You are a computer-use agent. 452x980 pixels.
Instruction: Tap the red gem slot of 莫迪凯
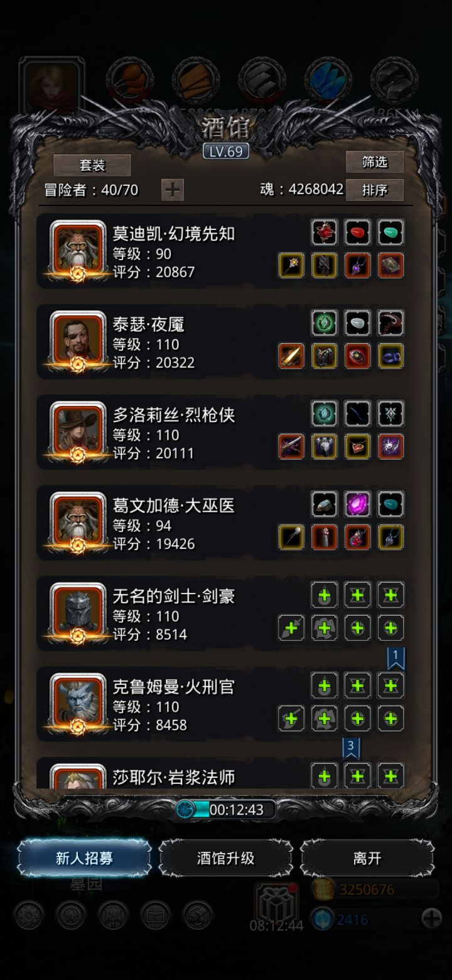point(357,232)
